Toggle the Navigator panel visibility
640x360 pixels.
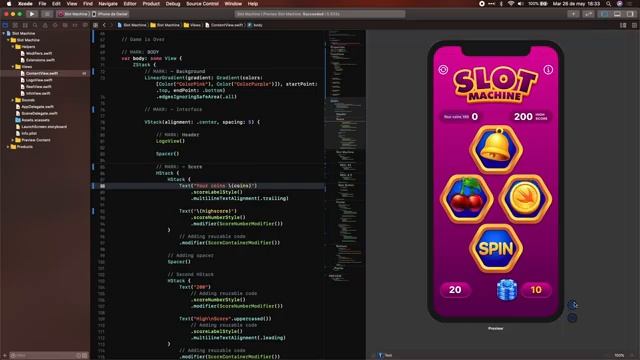(604, 14)
